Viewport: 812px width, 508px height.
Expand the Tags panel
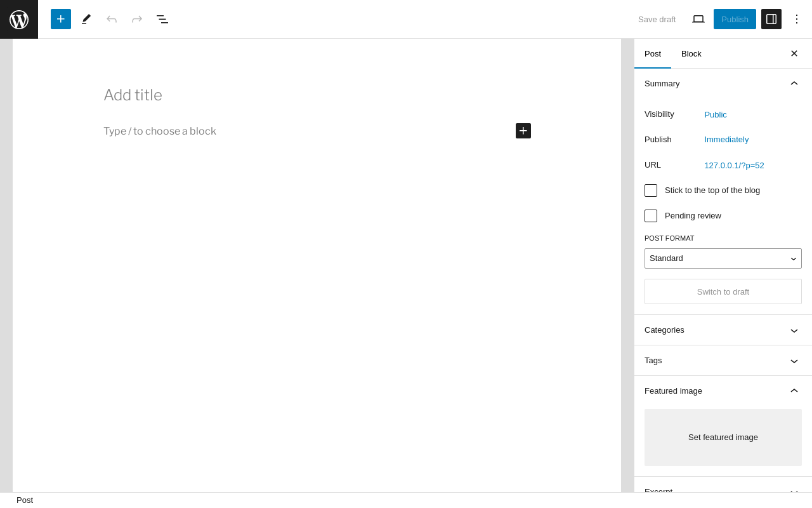[723, 361]
